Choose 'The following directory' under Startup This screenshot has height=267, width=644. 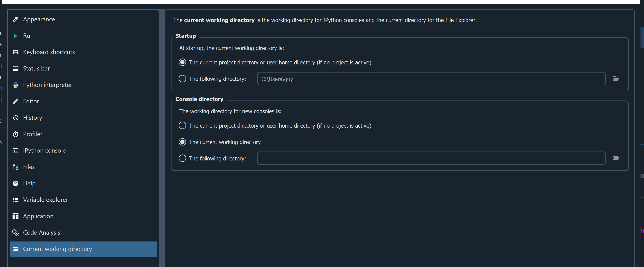coord(182,79)
